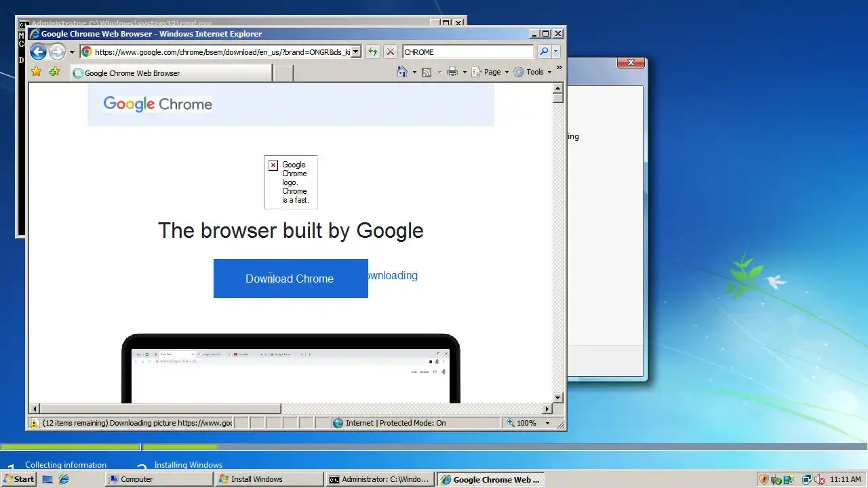Viewport: 868px width, 488px height.
Task: Click the partially hidden downloading link
Action: [x=393, y=275]
